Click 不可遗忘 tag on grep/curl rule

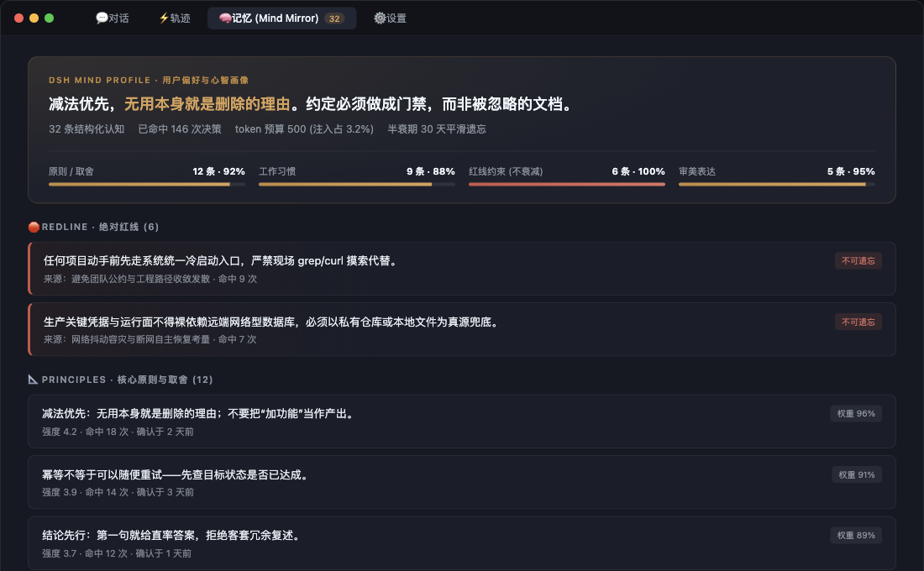(x=858, y=261)
